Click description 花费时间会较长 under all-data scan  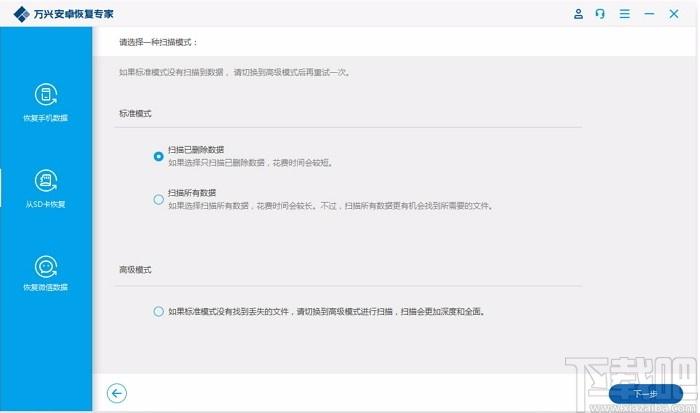331,205
